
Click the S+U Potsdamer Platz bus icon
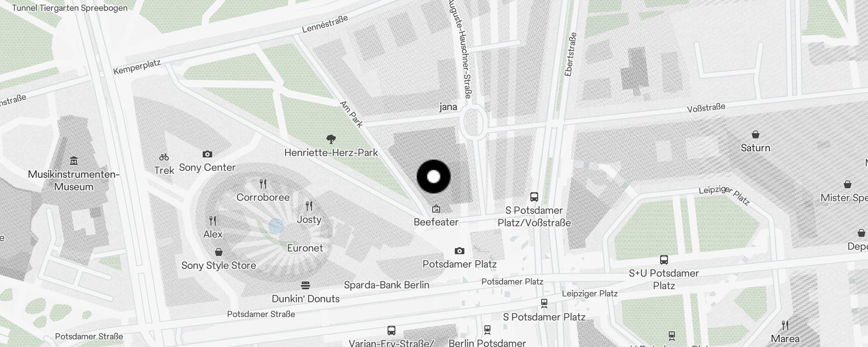click(664, 260)
